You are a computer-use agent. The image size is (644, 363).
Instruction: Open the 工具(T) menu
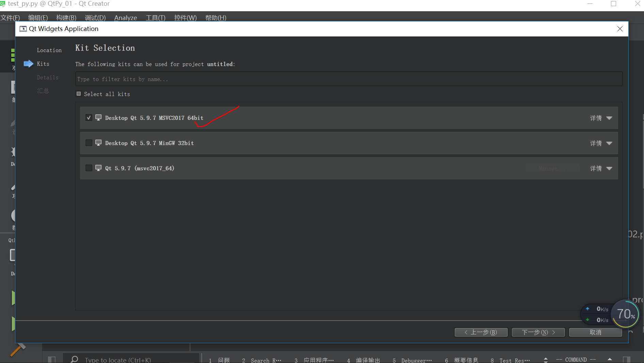point(155,18)
